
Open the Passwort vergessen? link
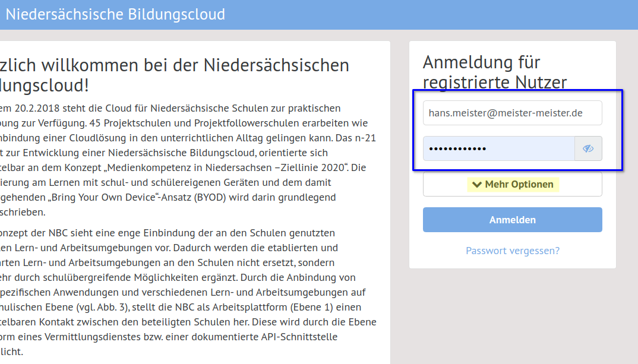click(x=512, y=251)
